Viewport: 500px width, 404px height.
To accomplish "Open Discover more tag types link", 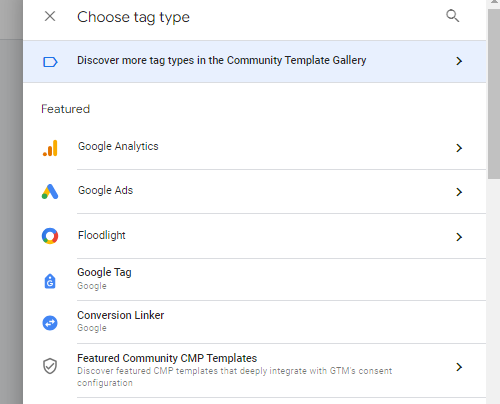I will (x=222, y=60).
